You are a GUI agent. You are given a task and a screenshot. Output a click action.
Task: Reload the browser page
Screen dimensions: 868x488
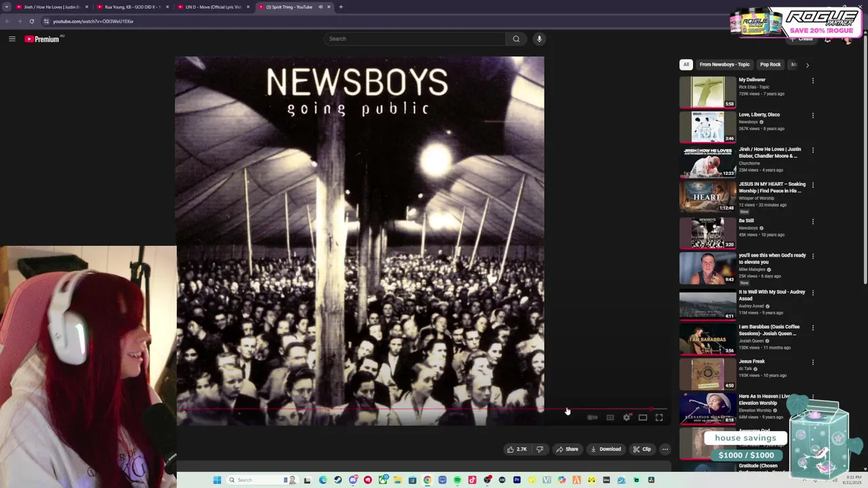click(31, 21)
